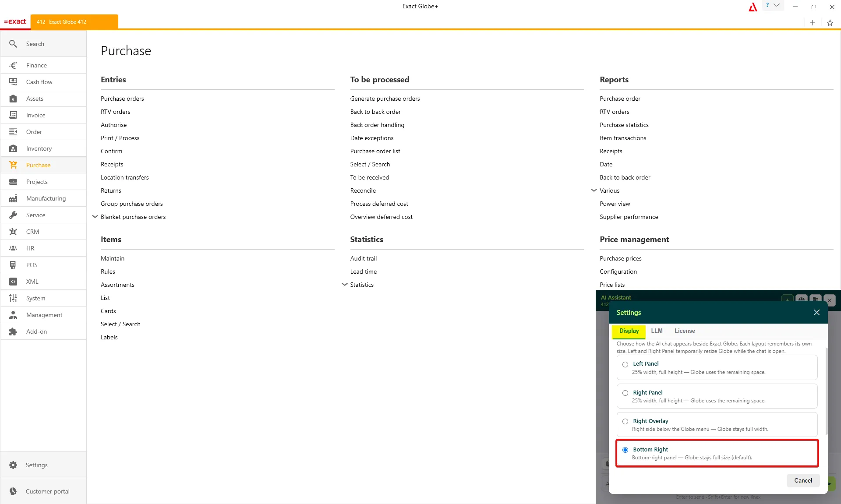841x504 pixels.
Task: Open the Manufacturing factory icon
Action: coord(13,198)
